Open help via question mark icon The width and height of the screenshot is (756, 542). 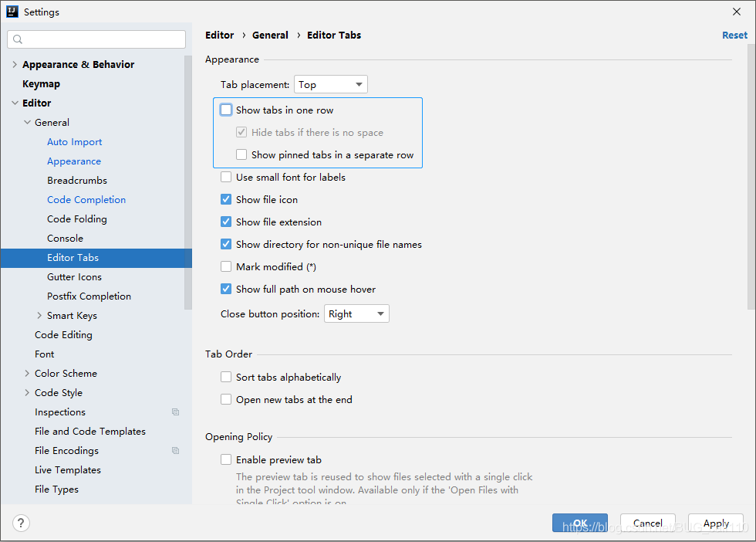tap(20, 523)
